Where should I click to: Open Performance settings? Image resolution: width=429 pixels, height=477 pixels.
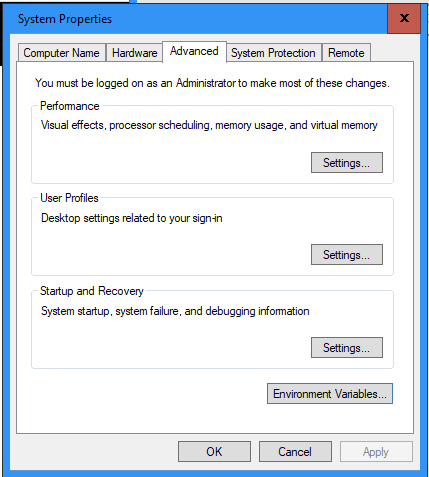click(347, 163)
